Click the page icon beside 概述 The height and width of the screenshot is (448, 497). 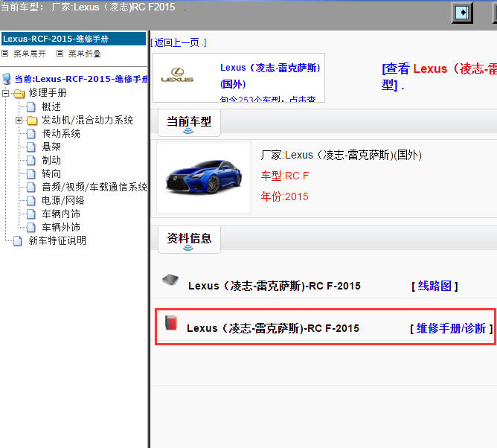(31, 107)
